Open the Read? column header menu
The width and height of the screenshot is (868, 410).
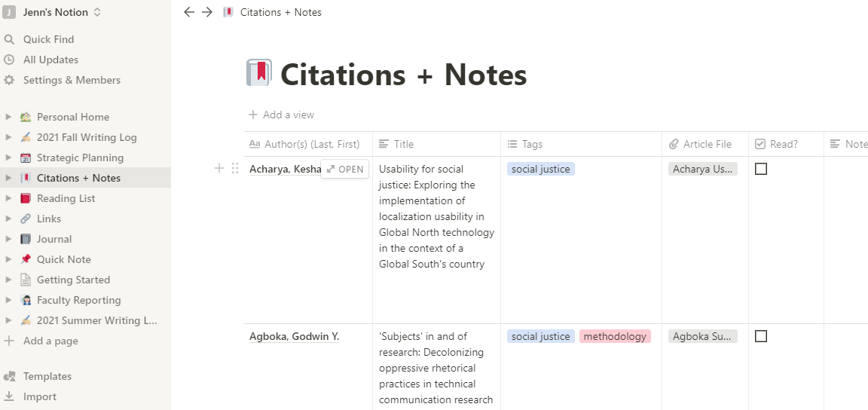(786, 144)
